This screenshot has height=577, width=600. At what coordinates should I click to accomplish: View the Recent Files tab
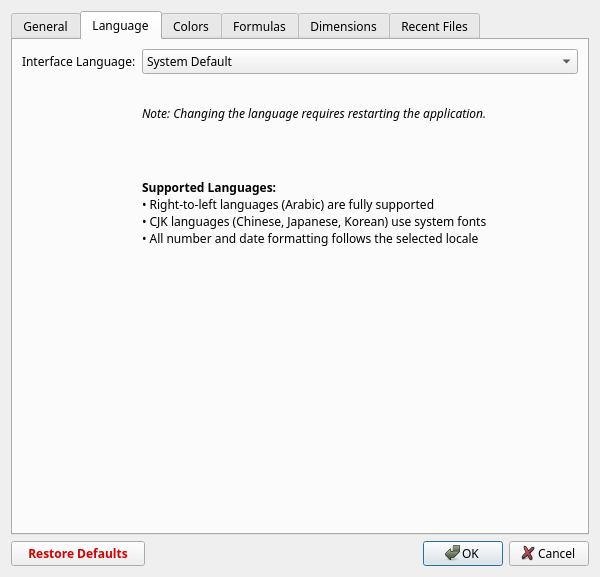pyautogui.click(x=434, y=26)
